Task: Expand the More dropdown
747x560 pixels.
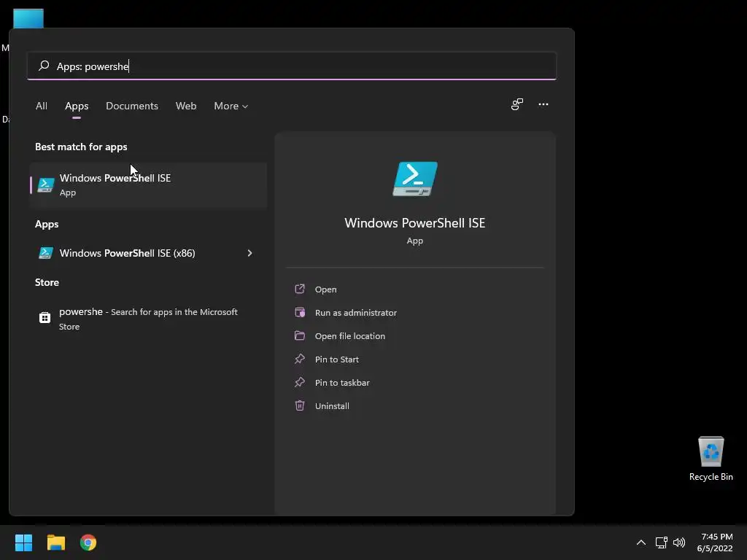Action: 231,106
